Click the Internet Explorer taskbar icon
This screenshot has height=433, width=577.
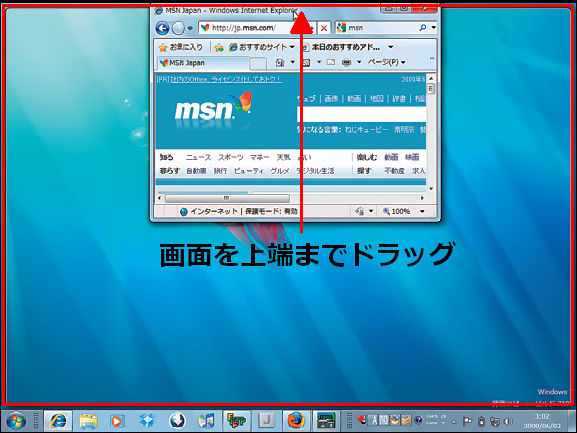click(x=58, y=421)
